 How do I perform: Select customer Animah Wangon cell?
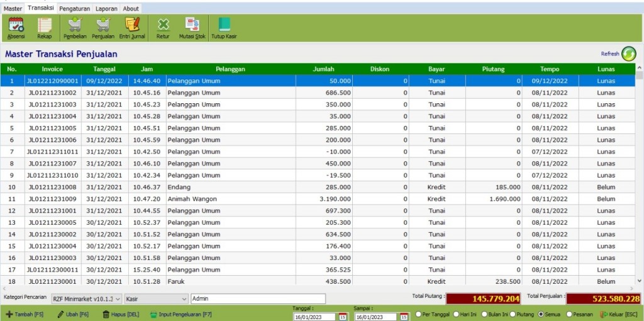point(230,199)
